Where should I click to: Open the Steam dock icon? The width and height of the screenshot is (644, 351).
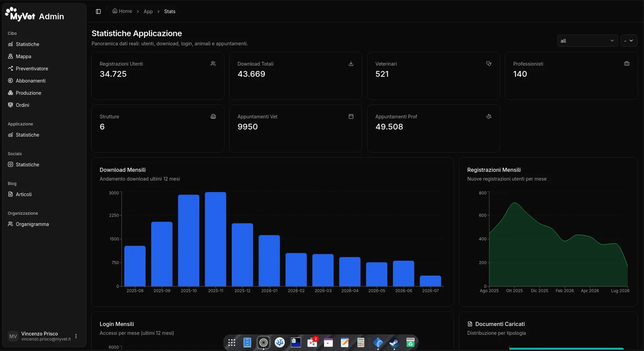pyautogui.click(x=394, y=343)
